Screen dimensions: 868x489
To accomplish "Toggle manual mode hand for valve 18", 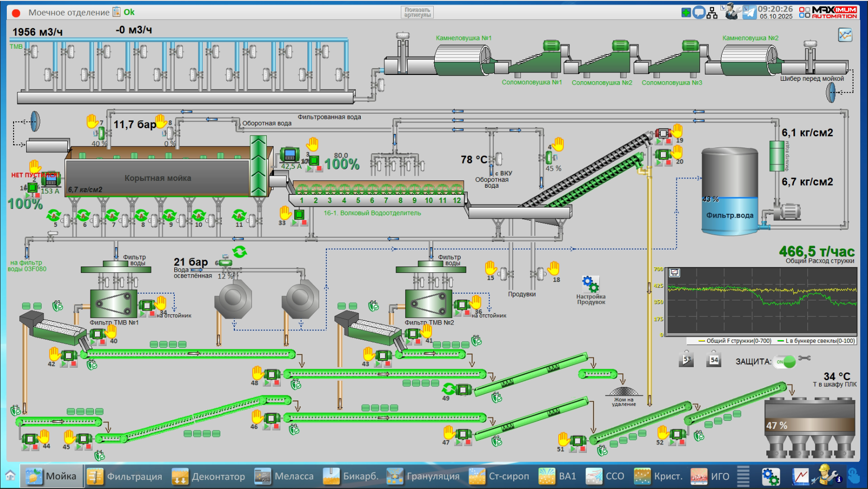I will tap(554, 267).
